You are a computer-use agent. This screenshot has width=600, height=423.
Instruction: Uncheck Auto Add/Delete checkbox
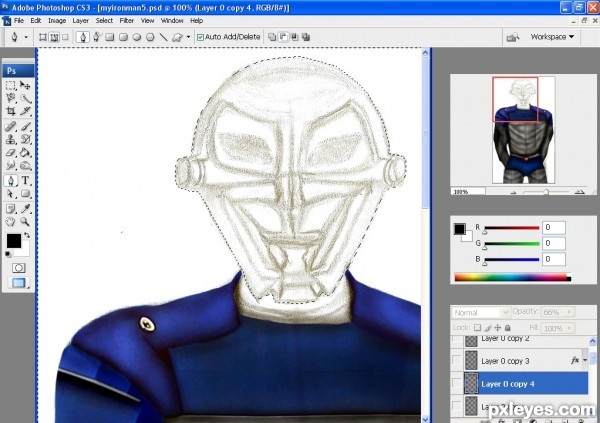[x=200, y=37]
